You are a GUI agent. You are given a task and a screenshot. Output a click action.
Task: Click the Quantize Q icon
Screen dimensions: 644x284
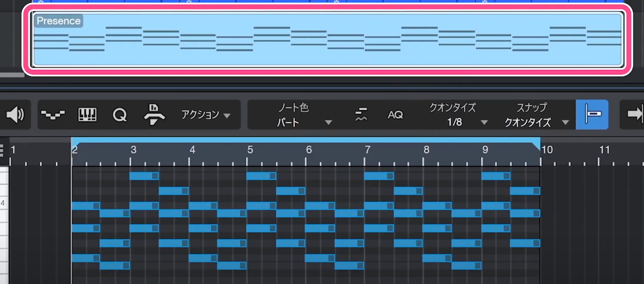click(120, 115)
